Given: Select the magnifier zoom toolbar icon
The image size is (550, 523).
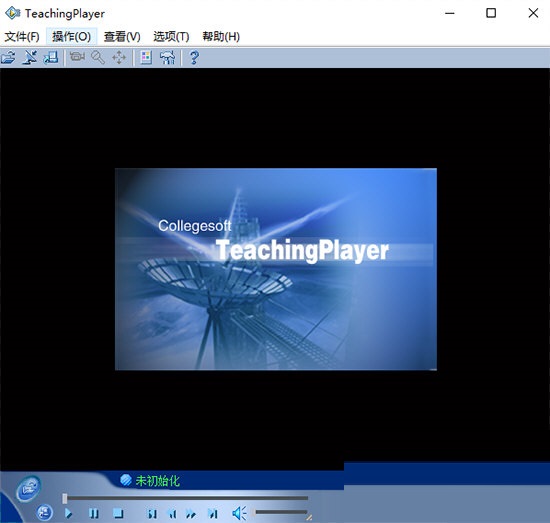Looking at the screenshot, I should point(98,58).
